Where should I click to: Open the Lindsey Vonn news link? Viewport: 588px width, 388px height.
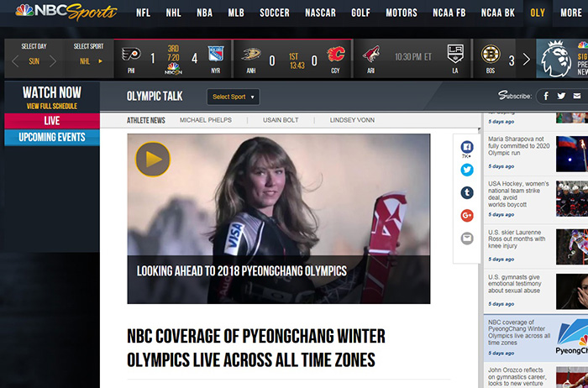point(352,120)
